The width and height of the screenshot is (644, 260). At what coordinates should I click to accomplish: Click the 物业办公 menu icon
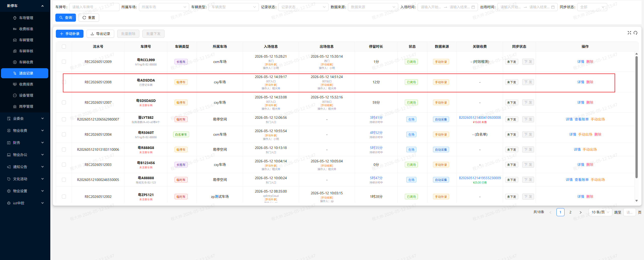pyautogui.click(x=9, y=155)
